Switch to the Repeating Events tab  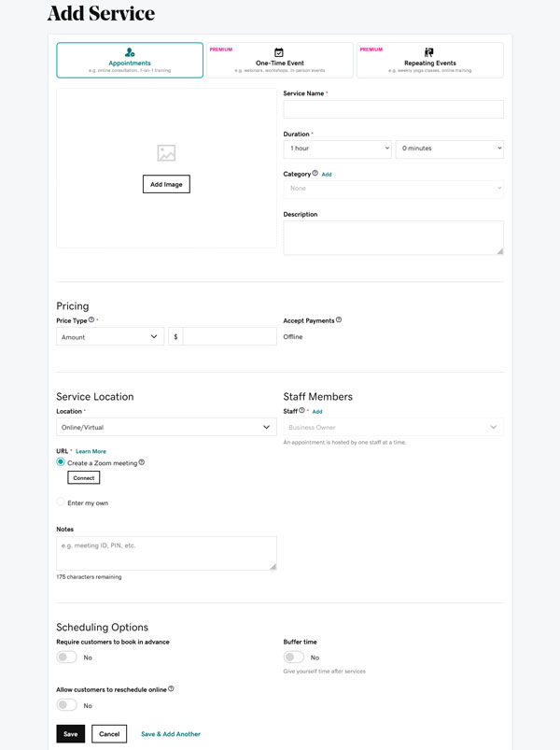click(x=429, y=60)
